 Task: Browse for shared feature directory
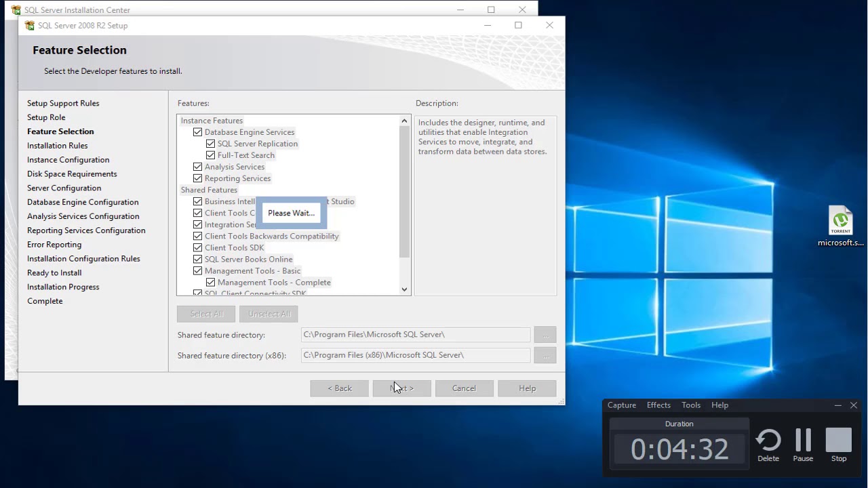coord(545,335)
